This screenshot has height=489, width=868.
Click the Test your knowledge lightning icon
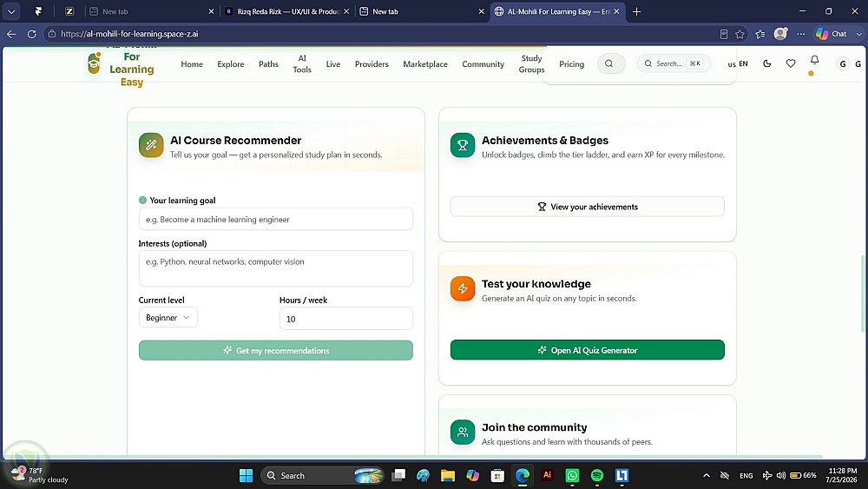coord(463,288)
